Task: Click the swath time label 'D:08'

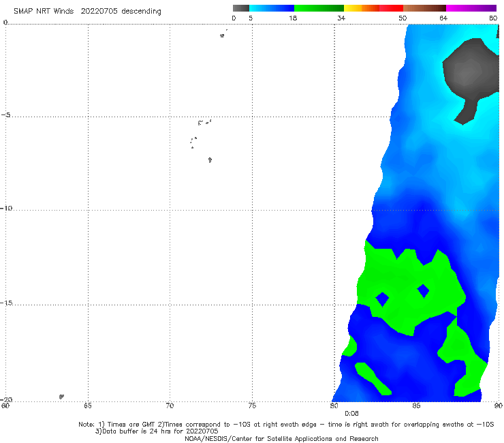Action: 351,414
